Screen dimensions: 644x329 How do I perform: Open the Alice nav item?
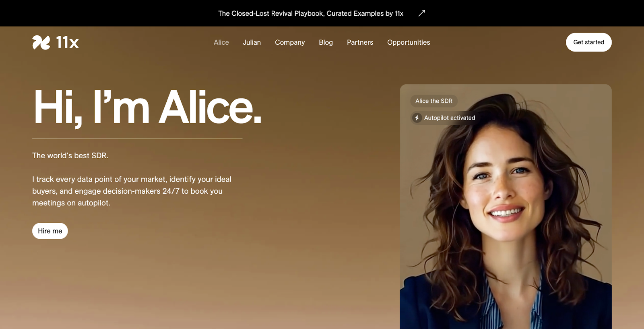(x=221, y=42)
